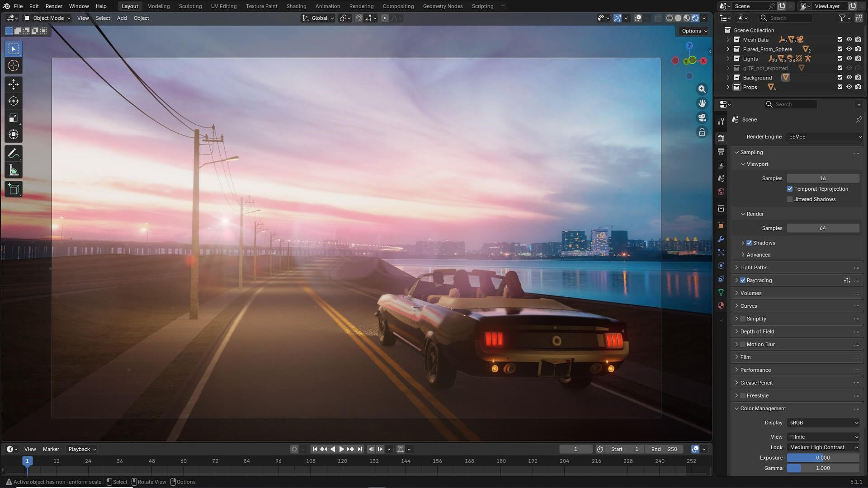Viewport: 868px width, 488px height.
Task: Hide the Props collection with eye icon
Action: (849, 87)
